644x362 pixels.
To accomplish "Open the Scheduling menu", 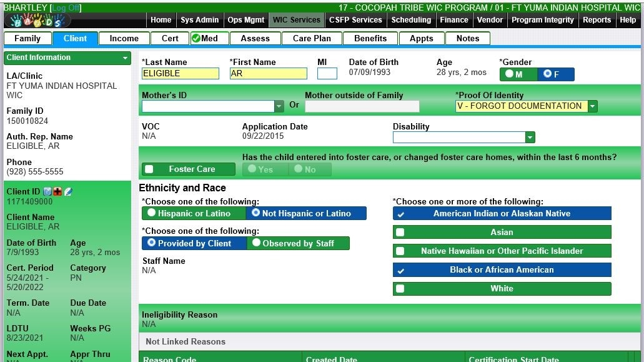I will tap(410, 20).
